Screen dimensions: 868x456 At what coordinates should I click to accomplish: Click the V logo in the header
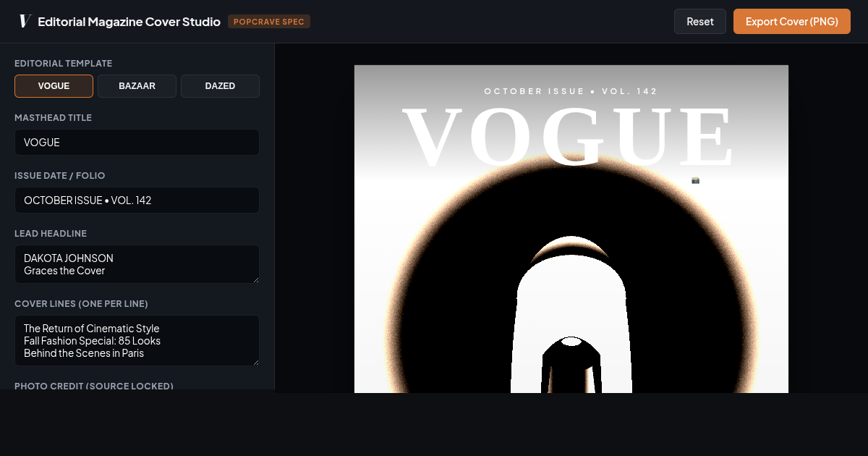(25, 21)
